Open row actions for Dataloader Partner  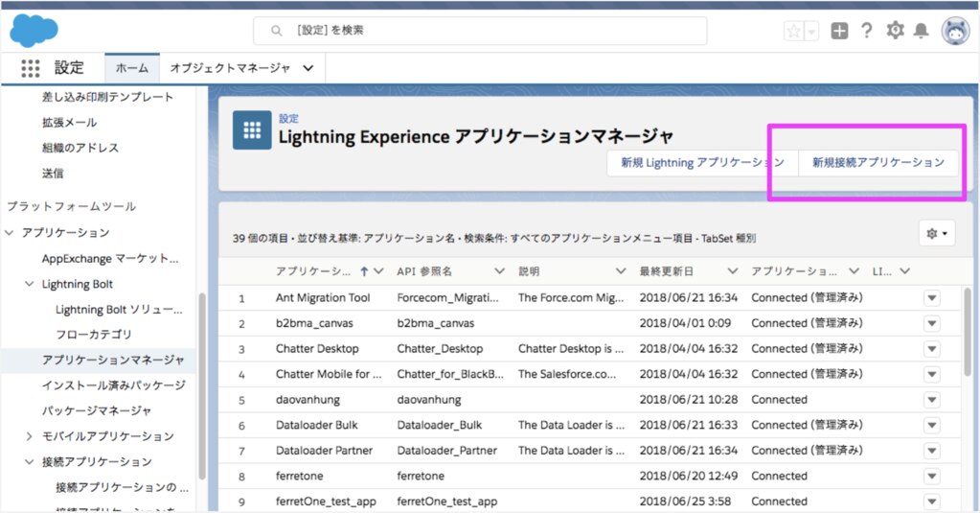coord(932,451)
